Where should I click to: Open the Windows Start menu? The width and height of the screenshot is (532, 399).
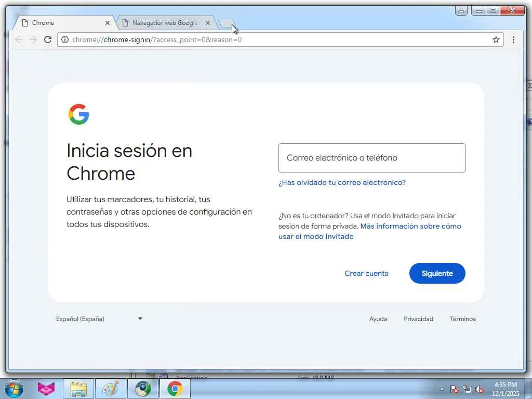14,389
